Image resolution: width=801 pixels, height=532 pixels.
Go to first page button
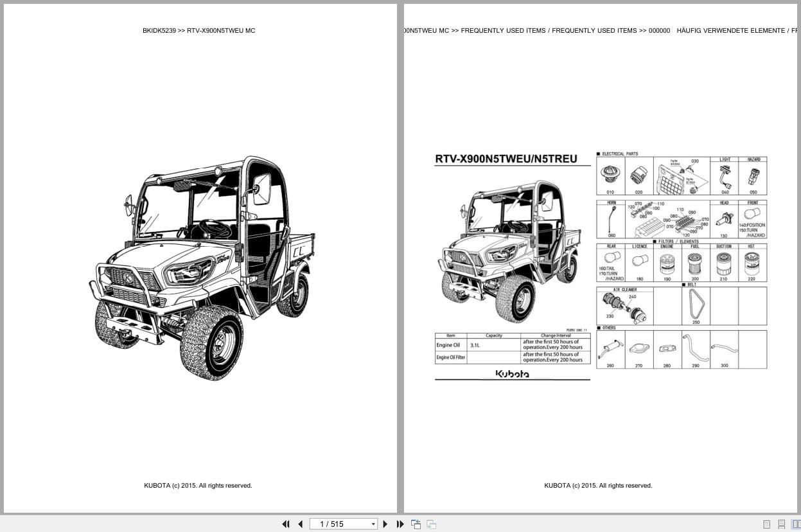tap(286, 524)
